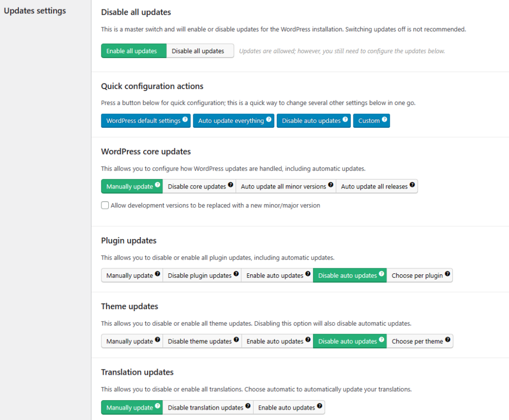Set plugin updates to Manually update
509x420 pixels.
pos(132,275)
